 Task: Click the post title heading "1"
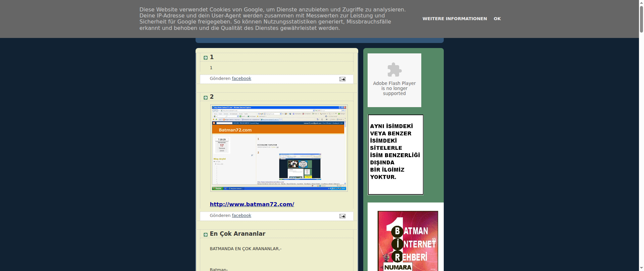[x=212, y=57]
